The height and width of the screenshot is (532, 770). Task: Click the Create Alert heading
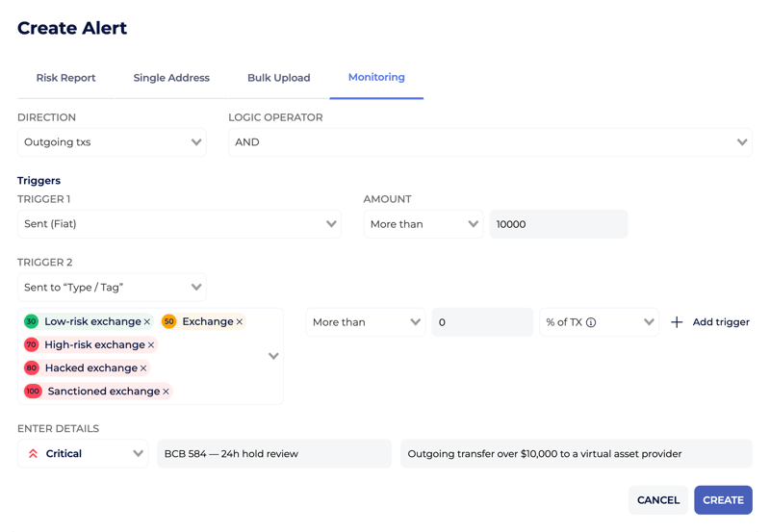72,28
